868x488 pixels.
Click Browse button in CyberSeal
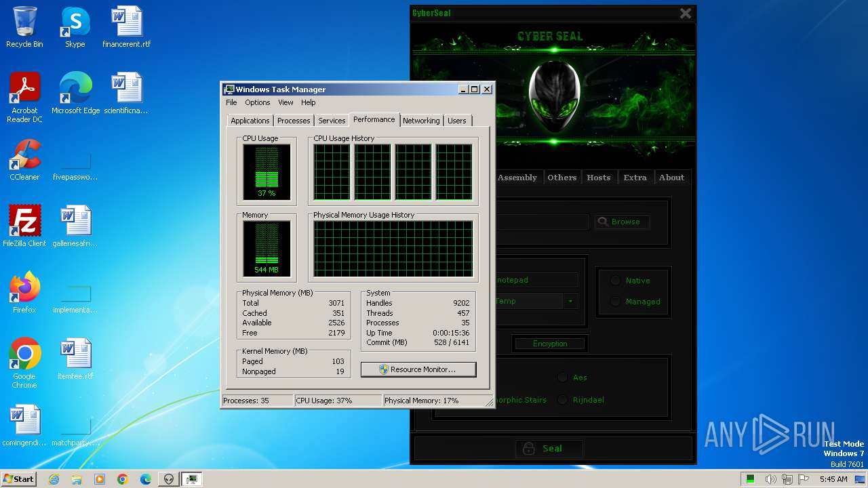[x=622, y=222]
